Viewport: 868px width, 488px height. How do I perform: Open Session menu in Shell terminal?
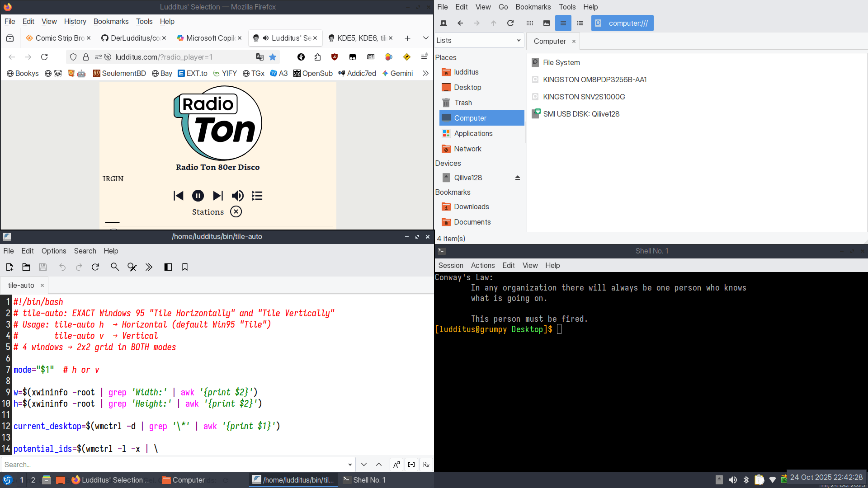click(x=450, y=265)
